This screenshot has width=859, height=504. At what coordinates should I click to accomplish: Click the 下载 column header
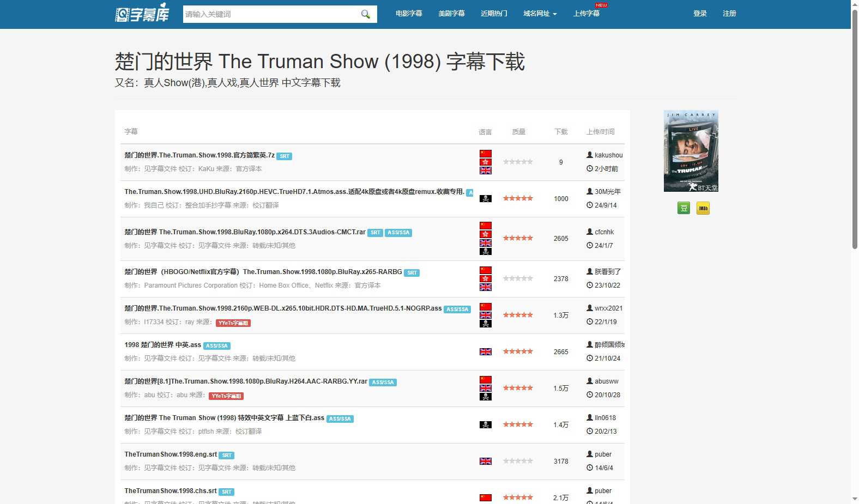561,132
